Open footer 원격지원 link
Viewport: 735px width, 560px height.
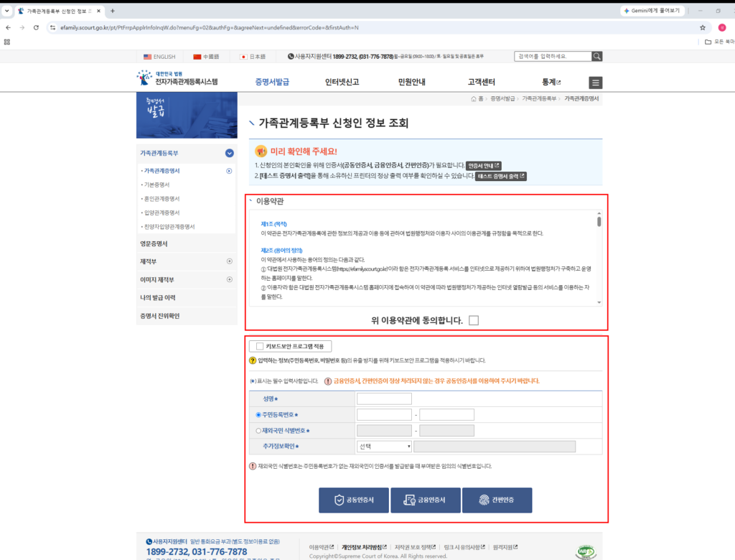tap(505, 547)
